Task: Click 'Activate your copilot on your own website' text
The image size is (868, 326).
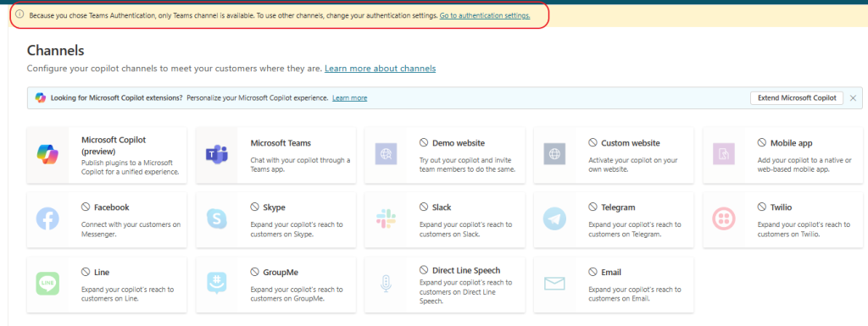Action: (x=632, y=164)
